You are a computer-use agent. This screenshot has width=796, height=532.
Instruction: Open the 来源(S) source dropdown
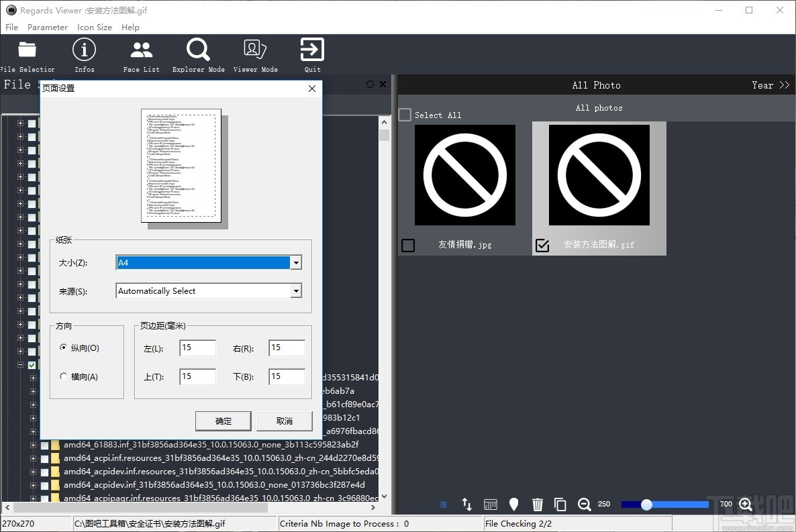pos(296,291)
